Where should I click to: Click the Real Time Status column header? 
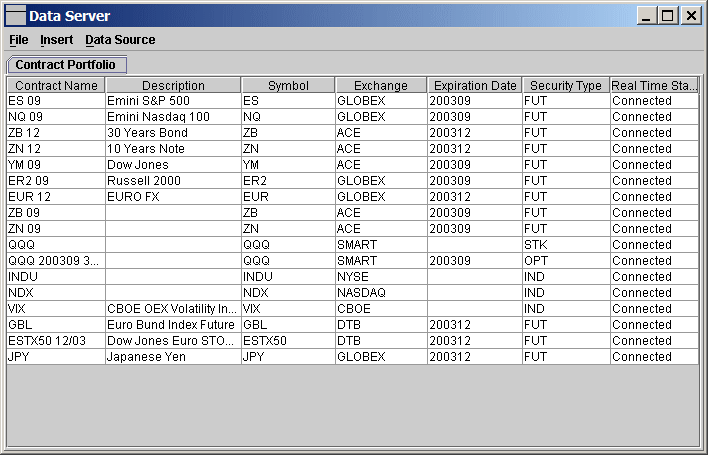[x=654, y=85]
